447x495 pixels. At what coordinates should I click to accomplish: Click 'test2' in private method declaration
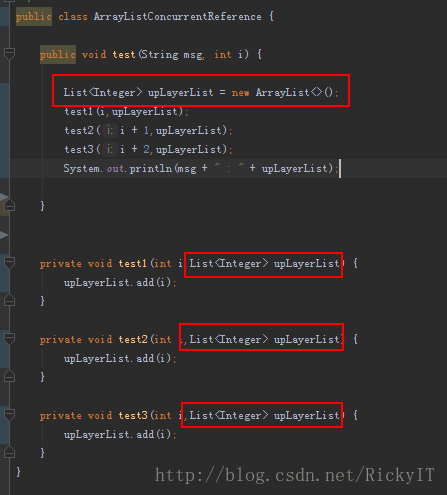point(133,340)
